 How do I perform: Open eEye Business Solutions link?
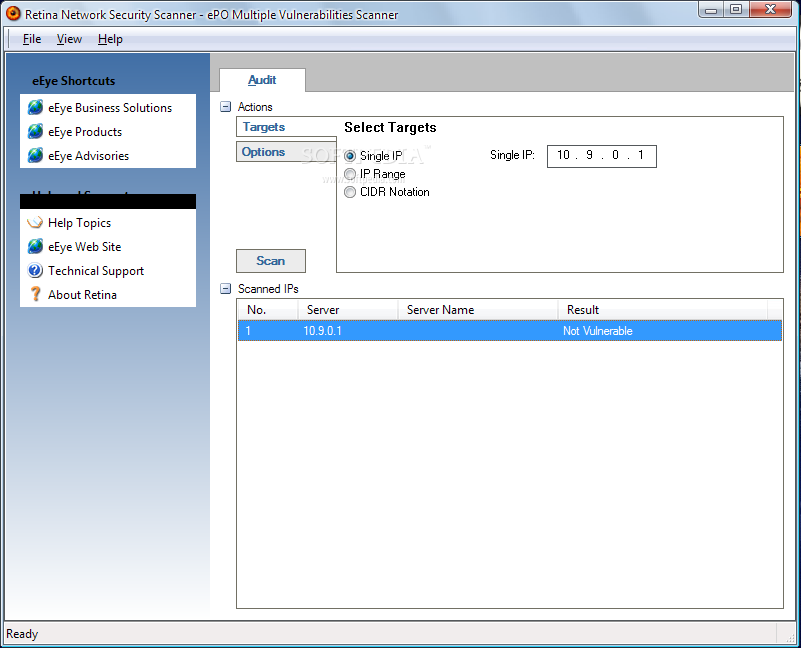point(110,108)
